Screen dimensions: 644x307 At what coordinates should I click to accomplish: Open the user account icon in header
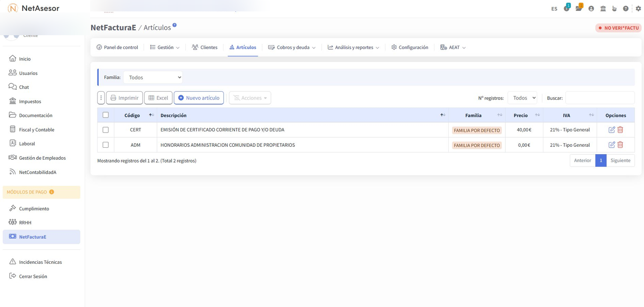591,8
